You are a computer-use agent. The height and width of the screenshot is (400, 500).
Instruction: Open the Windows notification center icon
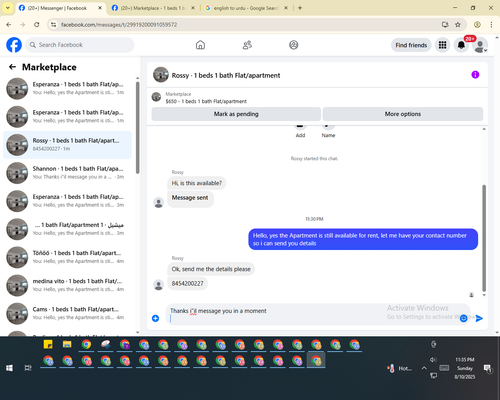(488, 368)
